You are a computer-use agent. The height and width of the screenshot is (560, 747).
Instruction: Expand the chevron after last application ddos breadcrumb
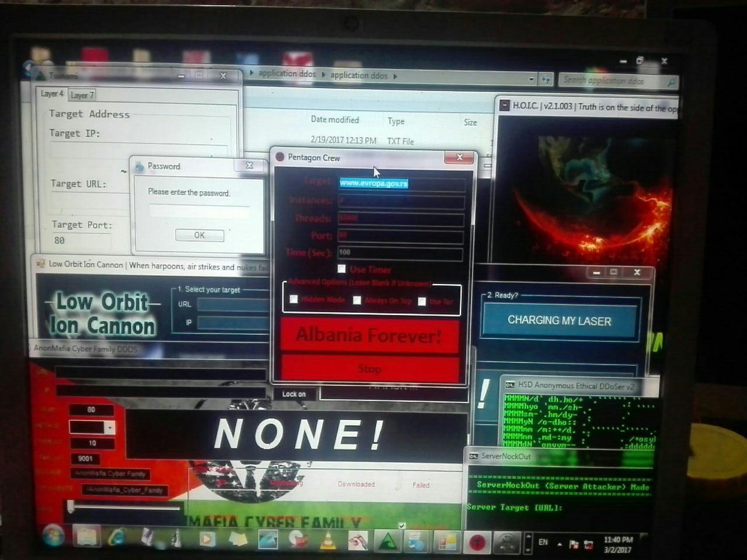395,76
